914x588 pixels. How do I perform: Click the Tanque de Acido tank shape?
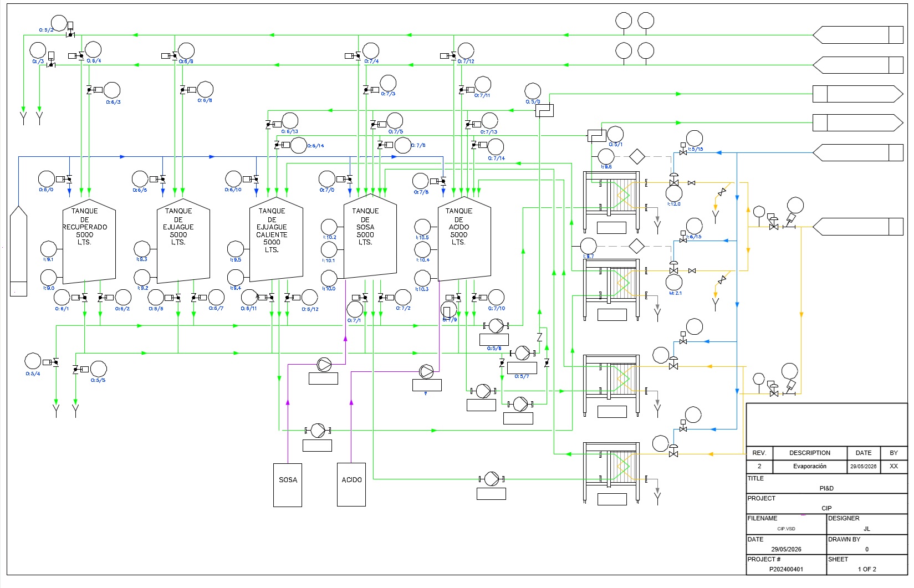point(464,239)
